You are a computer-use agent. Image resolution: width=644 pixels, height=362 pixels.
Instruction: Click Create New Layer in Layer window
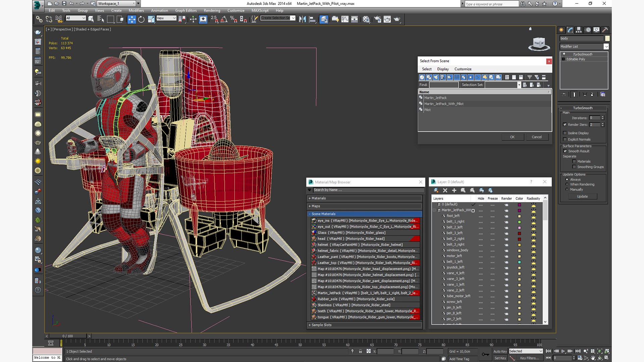click(x=436, y=190)
